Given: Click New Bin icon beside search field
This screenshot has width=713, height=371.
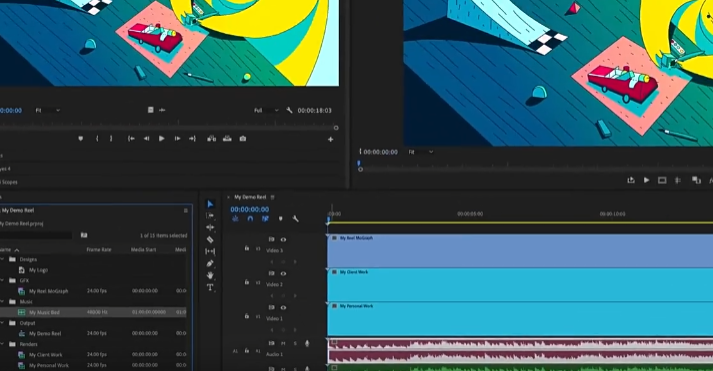Looking at the screenshot, I should (x=84, y=235).
